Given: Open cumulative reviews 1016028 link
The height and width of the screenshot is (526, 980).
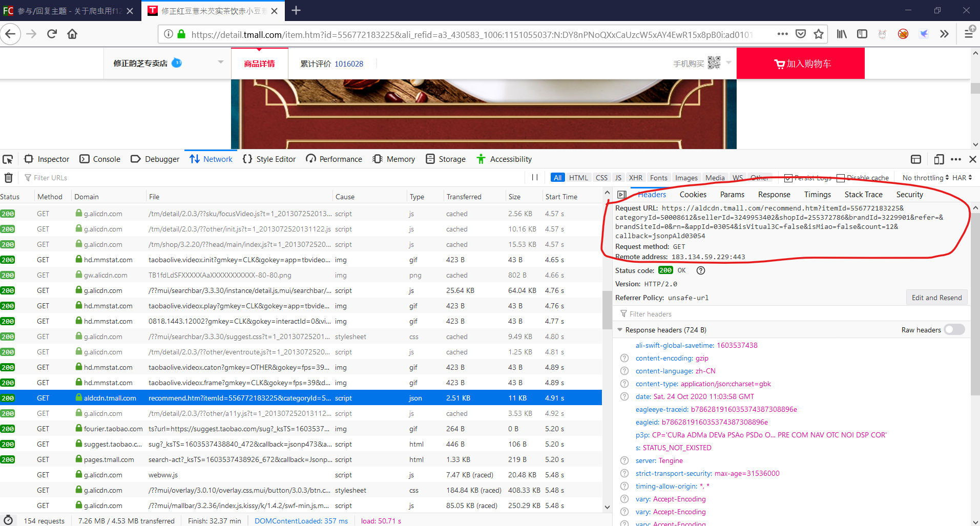Looking at the screenshot, I should tap(331, 64).
